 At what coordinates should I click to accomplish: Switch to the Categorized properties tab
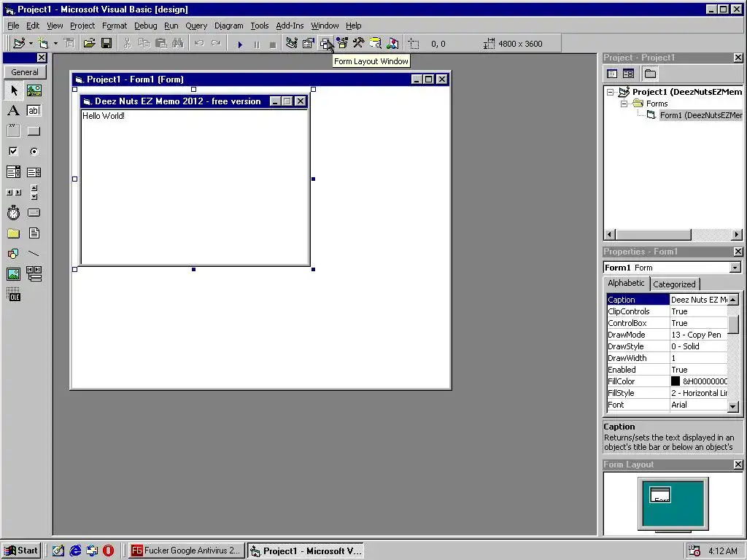click(674, 284)
